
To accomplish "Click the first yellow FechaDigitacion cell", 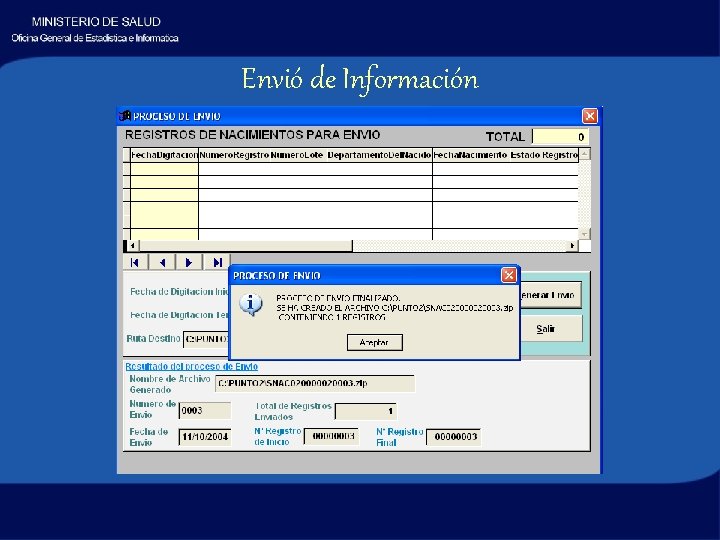I will click(164, 169).
